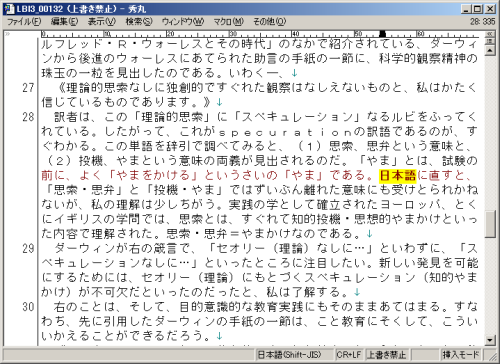Click the red text 「やまをかける」
Viewport: 500px width, 364px height.
pos(153,176)
